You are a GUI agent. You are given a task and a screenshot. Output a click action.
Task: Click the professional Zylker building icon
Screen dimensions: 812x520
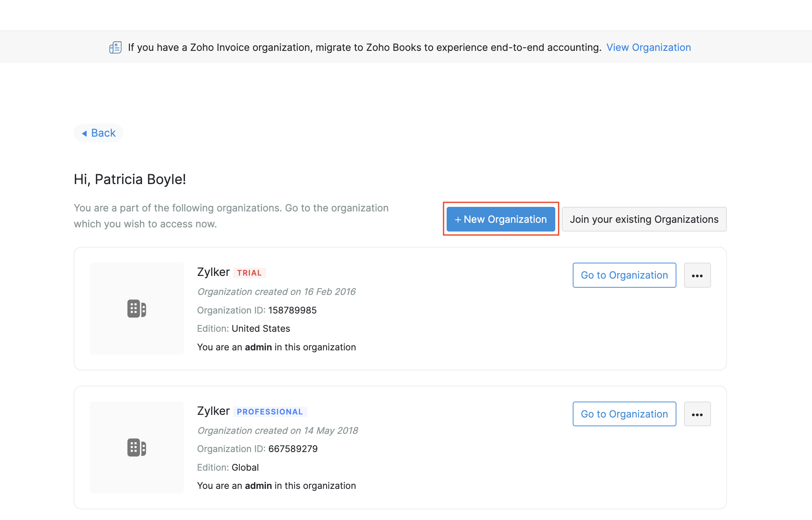137,448
